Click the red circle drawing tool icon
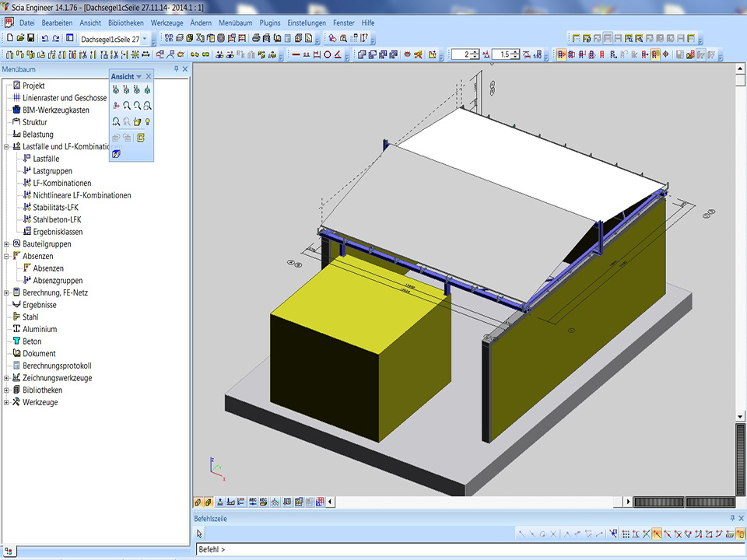 click(x=328, y=54)
